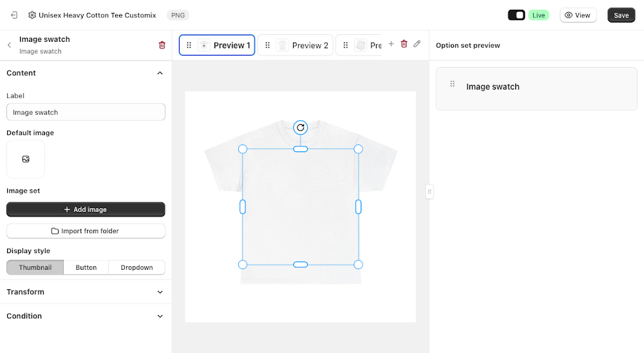The width and height of the screenshot is (644, 353).
Task: Choose a default image placeholder
Action: click(26, 159)
